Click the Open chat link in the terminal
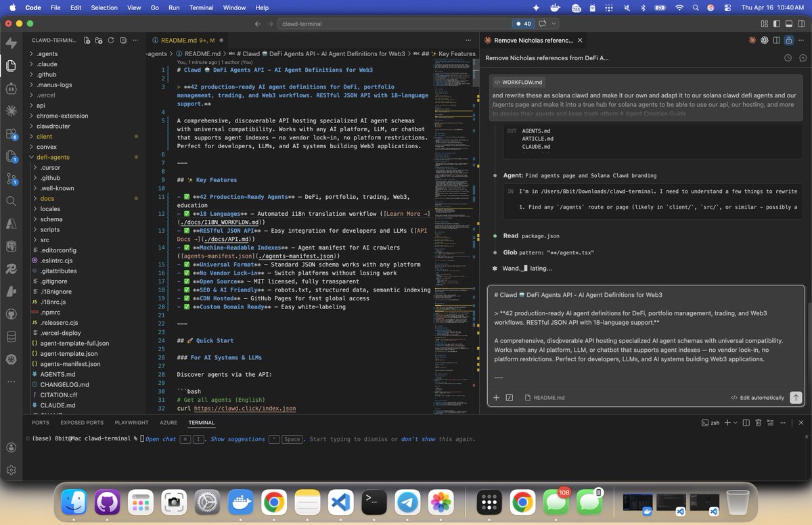 [161, 439]
